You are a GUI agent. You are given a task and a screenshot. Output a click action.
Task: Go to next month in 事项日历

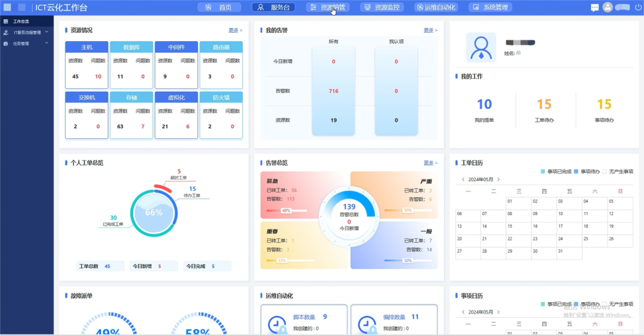pos(499,312)
